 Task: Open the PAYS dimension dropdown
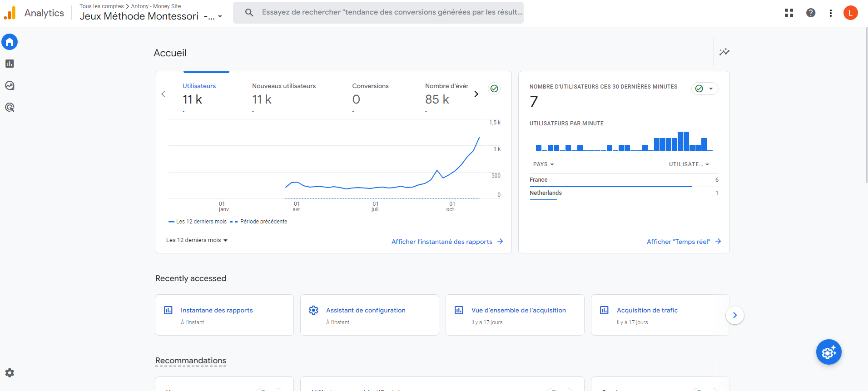tap(543, 164)
